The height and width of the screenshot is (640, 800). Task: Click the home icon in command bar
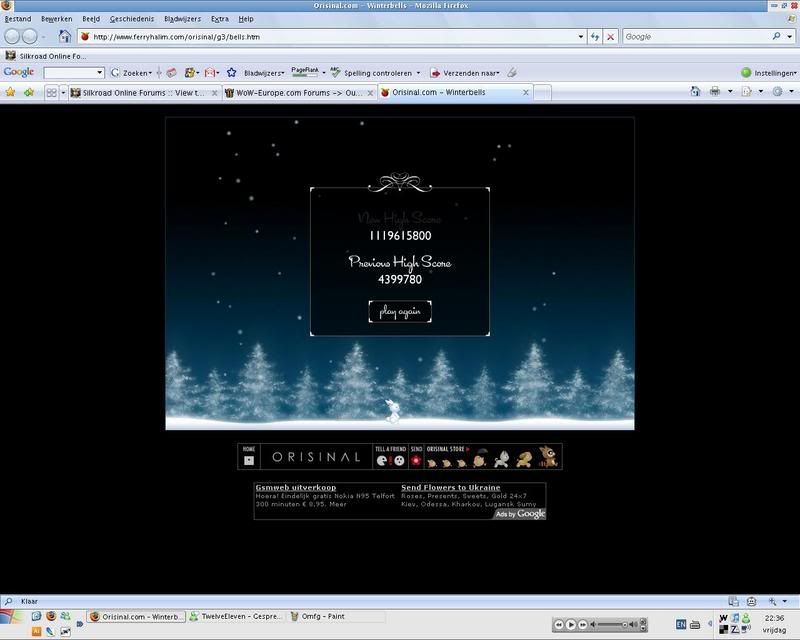point(695,92)
